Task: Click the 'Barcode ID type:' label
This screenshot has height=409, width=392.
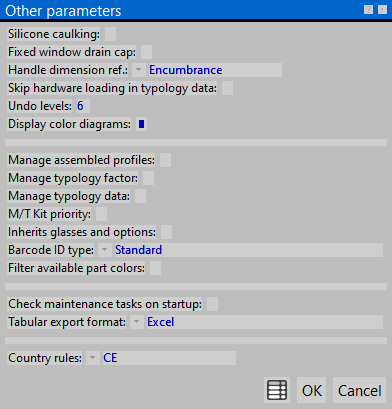Action: [51, 250]
